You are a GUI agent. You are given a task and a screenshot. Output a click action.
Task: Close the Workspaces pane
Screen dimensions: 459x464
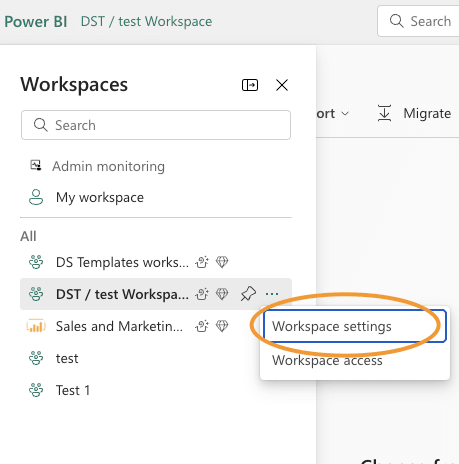pos(282,85)
